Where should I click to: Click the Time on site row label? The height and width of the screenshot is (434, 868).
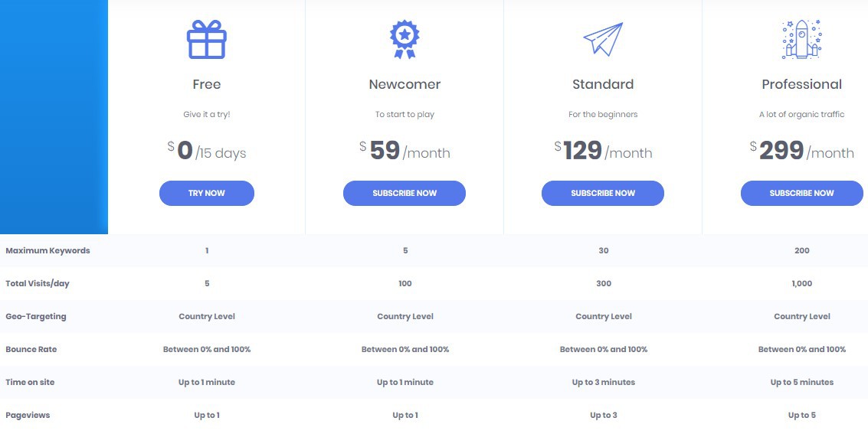(30, 382)
